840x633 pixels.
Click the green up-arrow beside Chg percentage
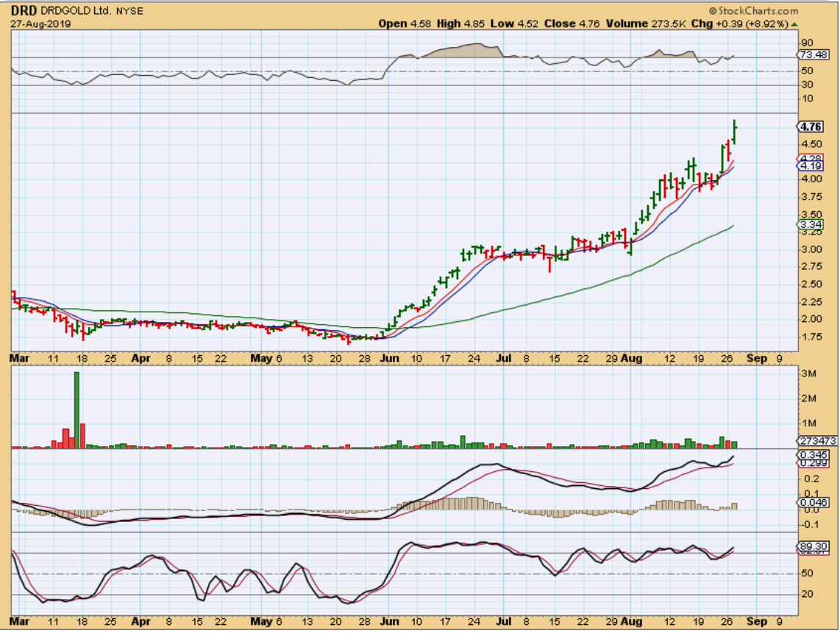(x=794, y=24)
